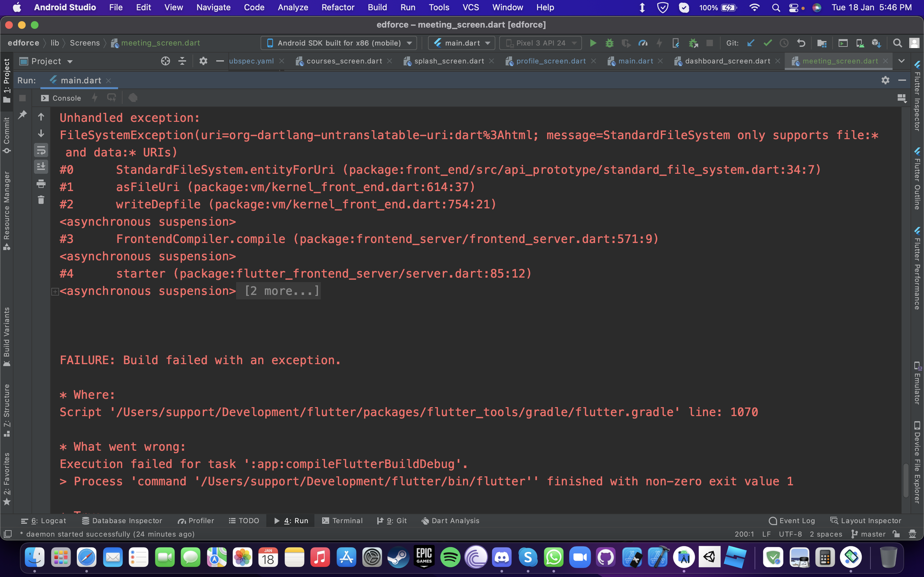Pin the Run tool window

(22, 114)
